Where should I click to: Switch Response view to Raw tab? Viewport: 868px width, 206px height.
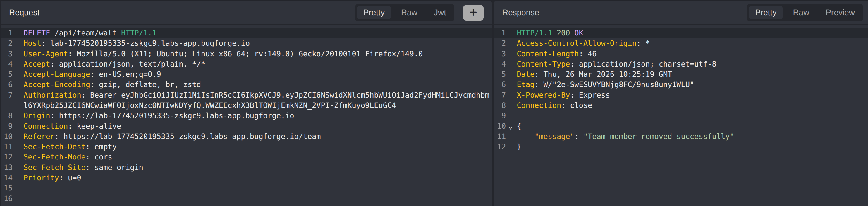[801, 13]
